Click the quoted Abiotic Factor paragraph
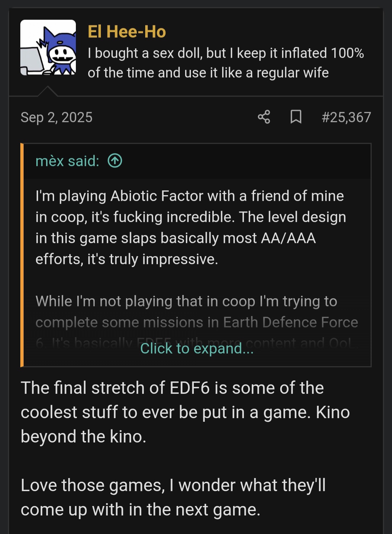The height and width of the screenshot is (534, 392). coord(191,227)
